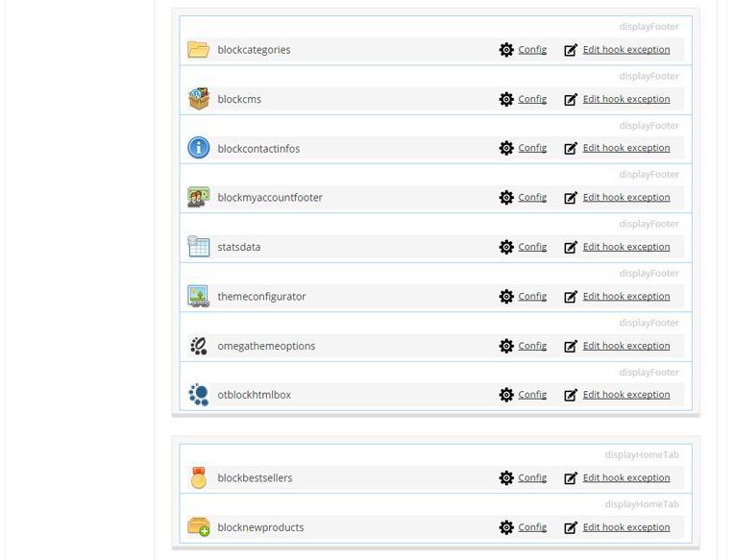
Task: Select the otblockhtmlbox module name
Action: pos(255,395)
